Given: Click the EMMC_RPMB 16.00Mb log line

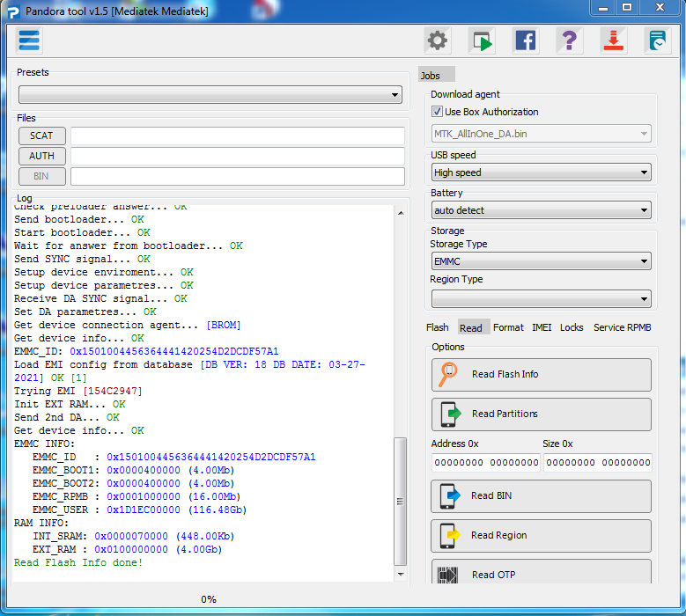Looking at the screenshot, I should (136, 496).
